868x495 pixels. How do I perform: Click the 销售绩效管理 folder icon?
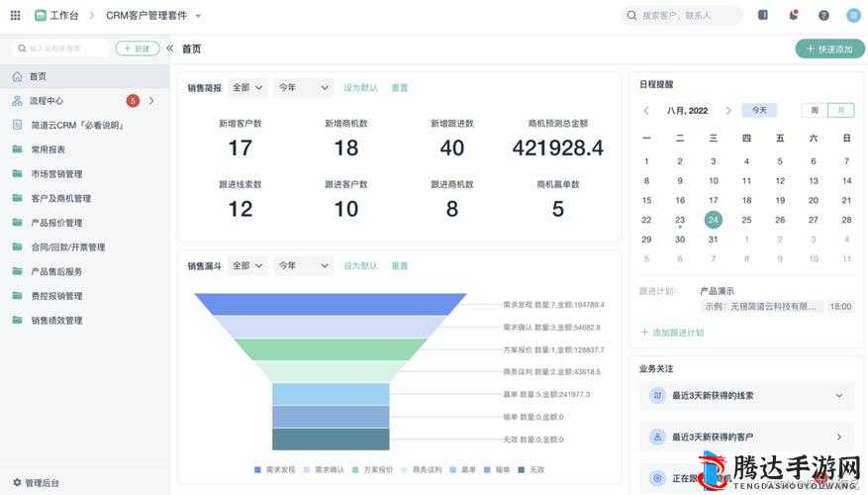click(x=17, y=320)
